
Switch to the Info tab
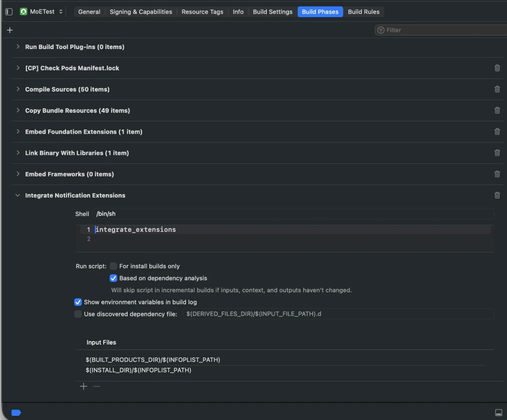(238, 12)
